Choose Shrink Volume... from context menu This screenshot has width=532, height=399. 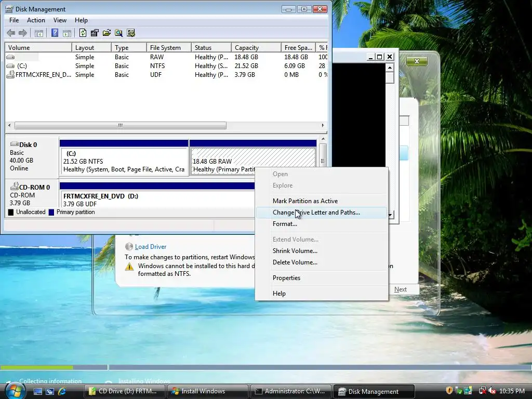[x=321, y=251]
